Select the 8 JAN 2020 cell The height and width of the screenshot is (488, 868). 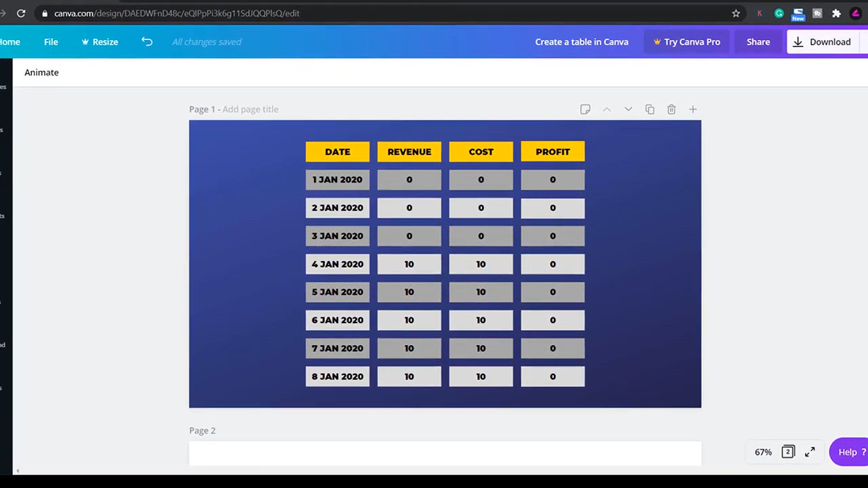pos(338,376)
